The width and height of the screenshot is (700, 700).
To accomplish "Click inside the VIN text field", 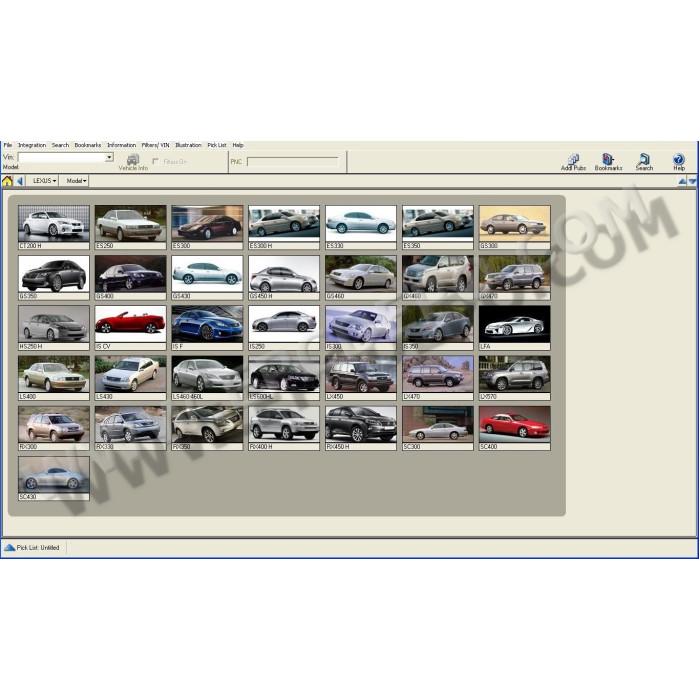I will pyautogui.click(x=62, y=158).
